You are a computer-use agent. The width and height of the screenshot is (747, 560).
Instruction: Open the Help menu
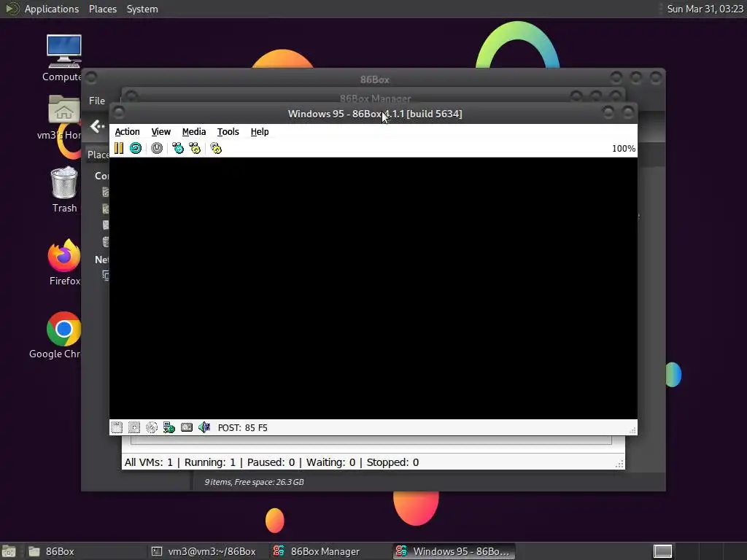[x=260, y=132]
